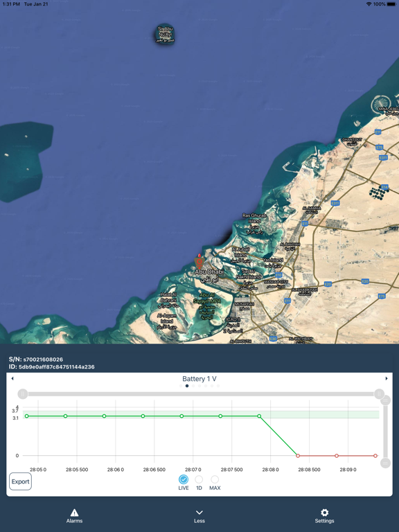Tap the 'Sir Abu Nu'Ayr' island label

166,34
